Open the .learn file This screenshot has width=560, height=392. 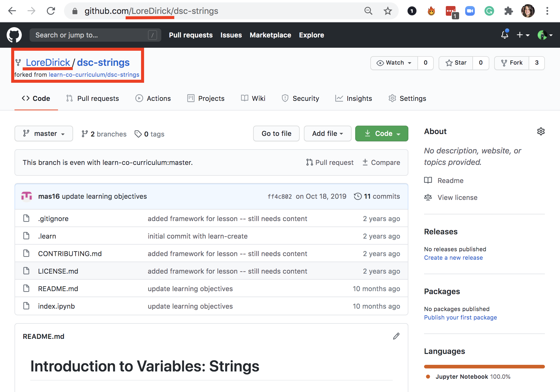pos(47,236)
